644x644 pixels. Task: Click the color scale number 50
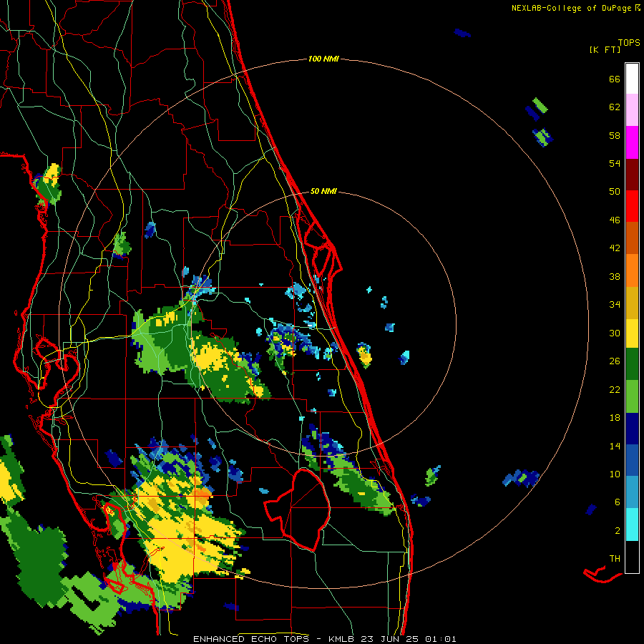click(x=615, y=191)
